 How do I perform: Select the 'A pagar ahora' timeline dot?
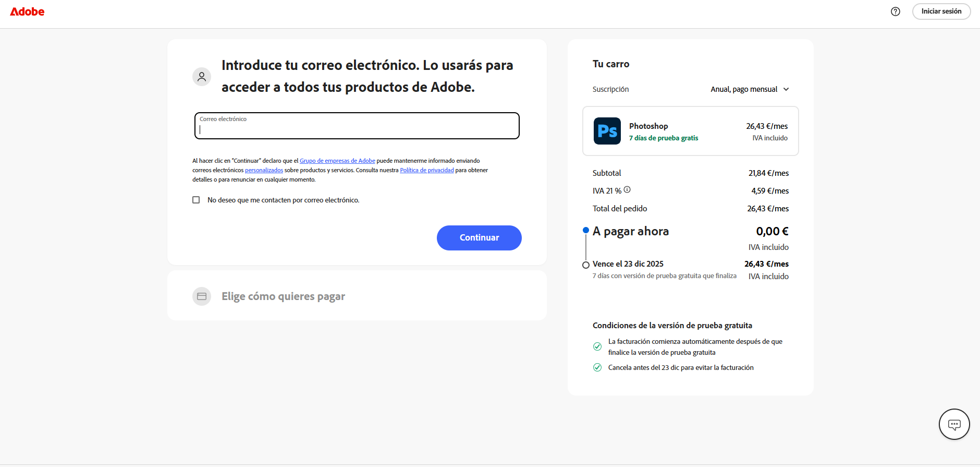click(586, 230)
